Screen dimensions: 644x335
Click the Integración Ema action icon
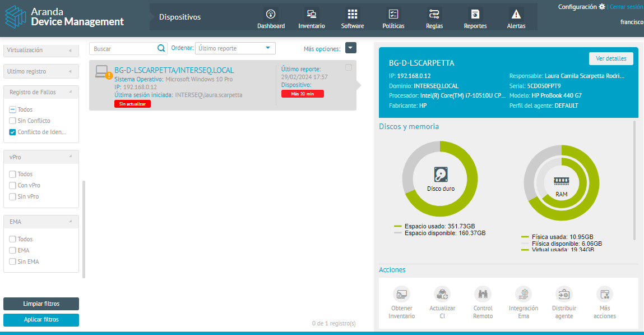(523, 294)
